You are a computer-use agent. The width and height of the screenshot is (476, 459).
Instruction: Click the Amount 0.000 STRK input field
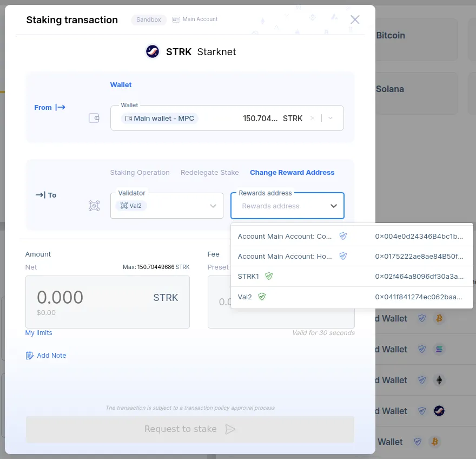(x=108, y=302)
